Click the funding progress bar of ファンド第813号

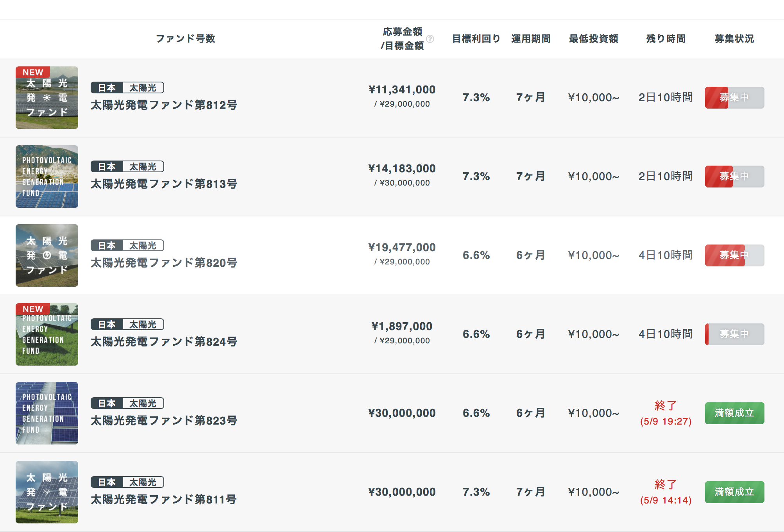[x=734, y=176]
